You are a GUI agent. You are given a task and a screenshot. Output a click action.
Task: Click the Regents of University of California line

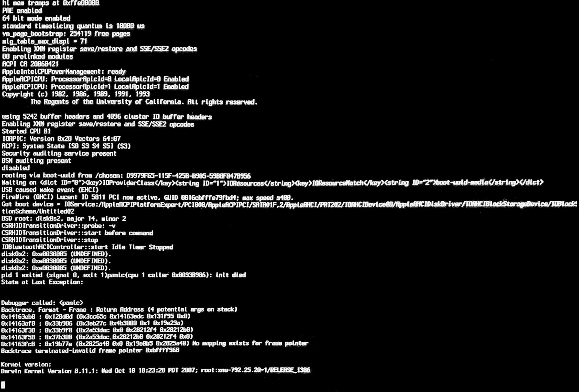(x=144, y=102)
